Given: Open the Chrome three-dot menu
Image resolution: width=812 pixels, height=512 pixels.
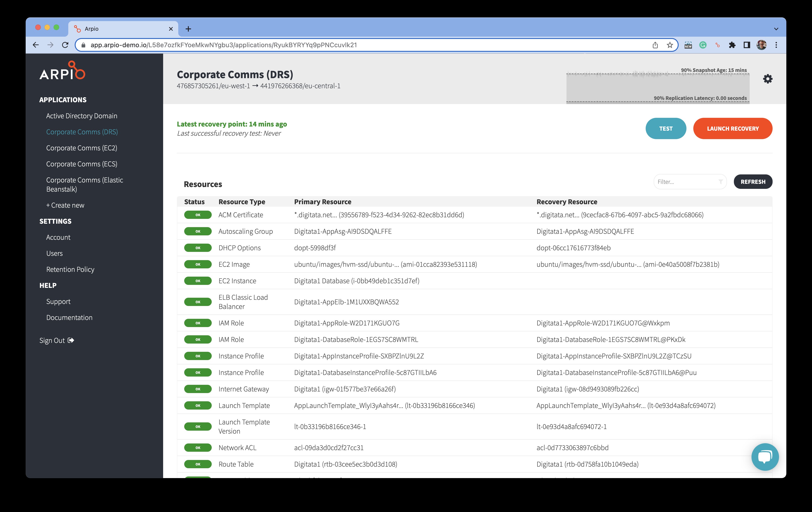Looking at the screenshot, I should coord(776,45).
